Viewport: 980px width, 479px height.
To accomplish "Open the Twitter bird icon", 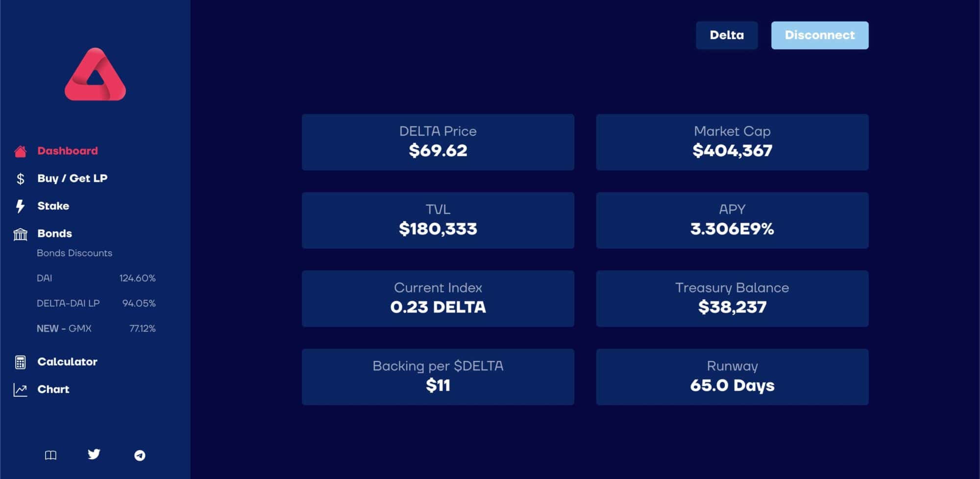I will (94, 454).
